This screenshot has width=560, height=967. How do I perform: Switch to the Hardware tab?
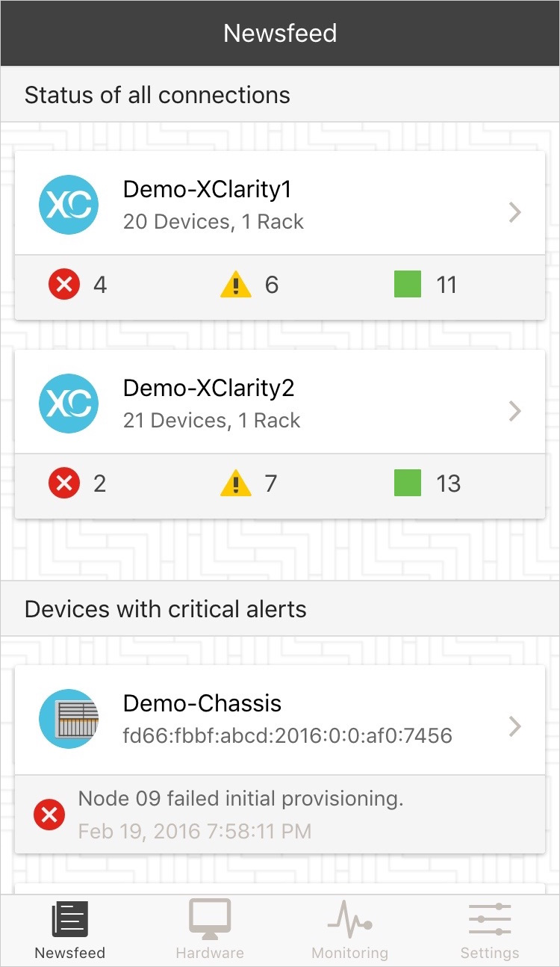pyautogui.click(x=210, y=930)
